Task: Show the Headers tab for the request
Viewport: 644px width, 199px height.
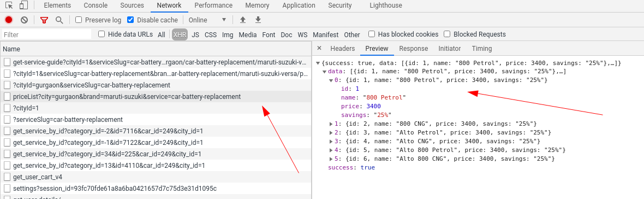Action: tap(342, 49)
